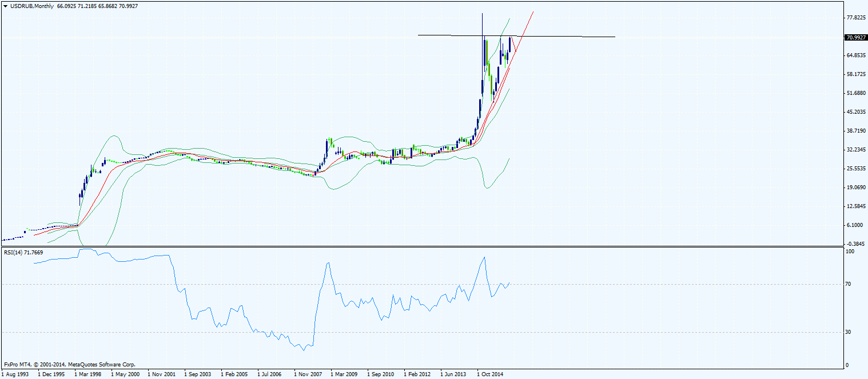Select the black horizontal resistance line

[x=516, y=36]
